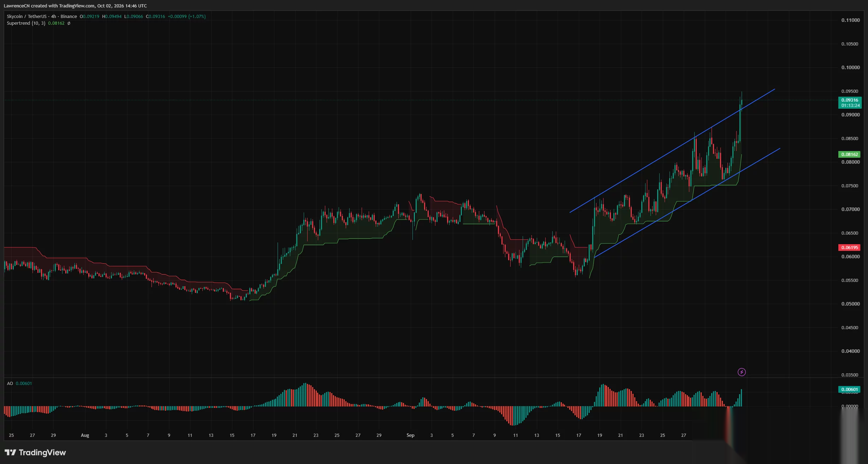
Task: Click the Sep label on time axis
Action: 410,435
